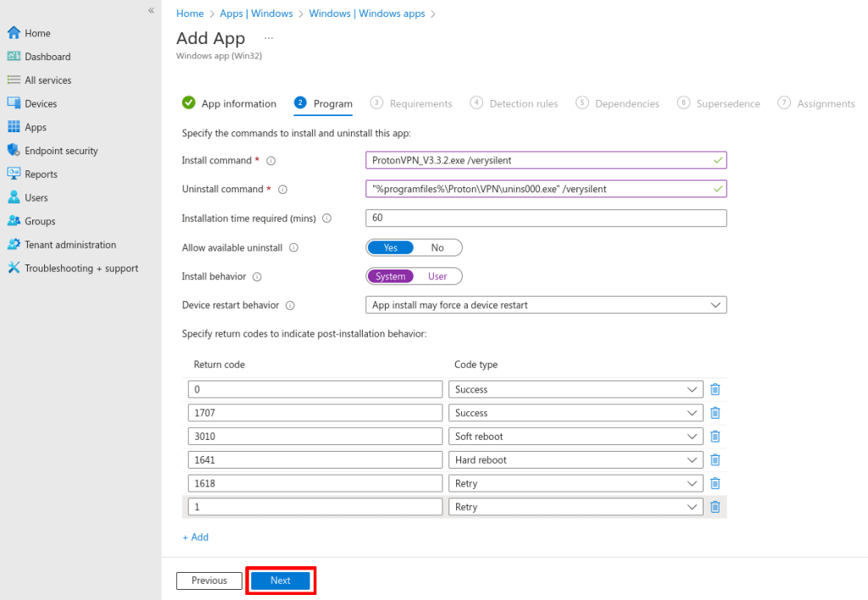Image resolution: width=868 pixels, height=600 pixels.
Task: Click the Devices monitor icon
Action: tap(14, 103)
